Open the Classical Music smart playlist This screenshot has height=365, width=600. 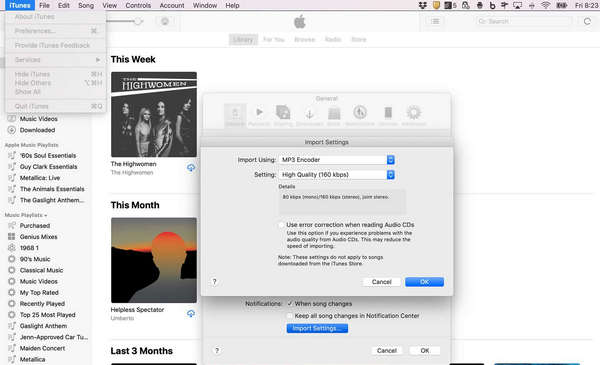point(41,270)
